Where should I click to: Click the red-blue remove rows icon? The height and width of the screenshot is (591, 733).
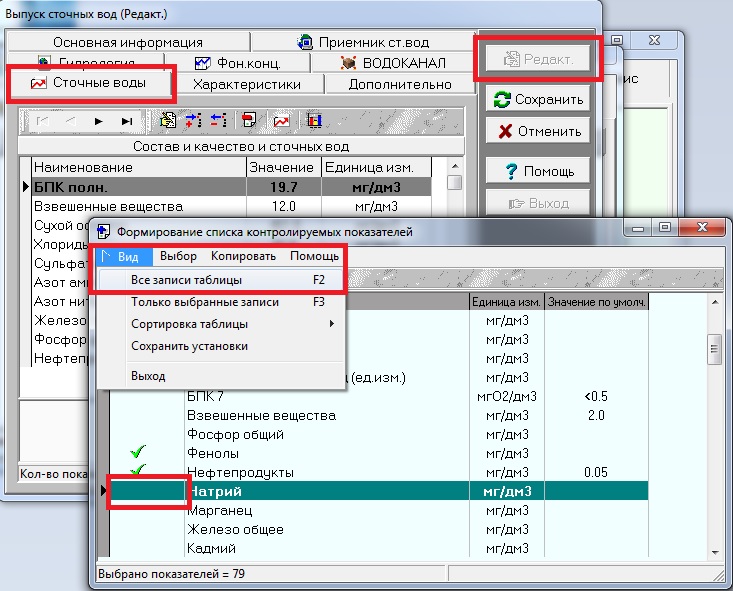[x=218, y=121]
